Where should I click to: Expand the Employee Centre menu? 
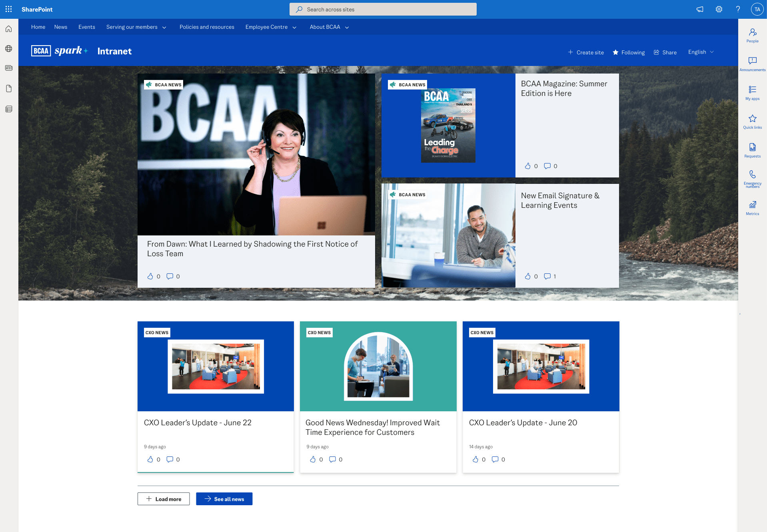270,27
